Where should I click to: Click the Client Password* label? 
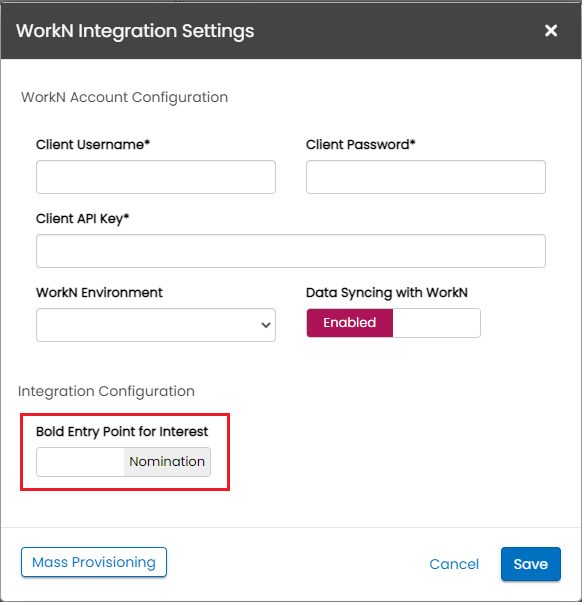click(x=361, y=145)
